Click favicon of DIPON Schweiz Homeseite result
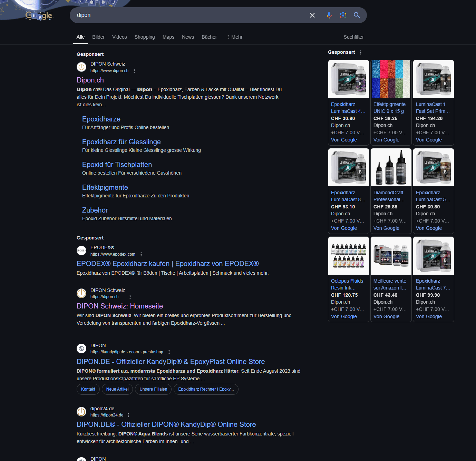 point(81,293)
